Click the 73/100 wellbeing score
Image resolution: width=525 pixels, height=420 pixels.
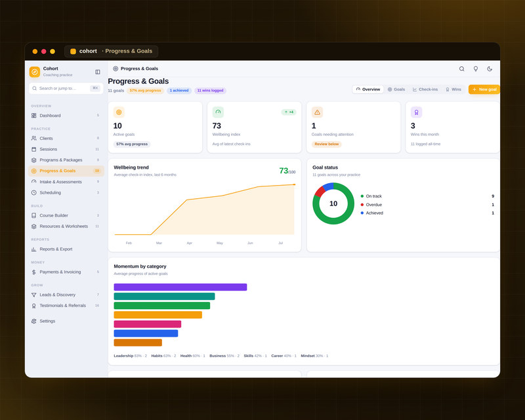pos(287,171)
